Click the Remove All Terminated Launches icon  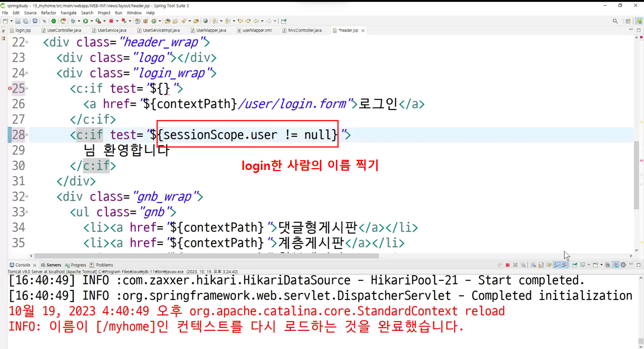click(x=523, y=265)
